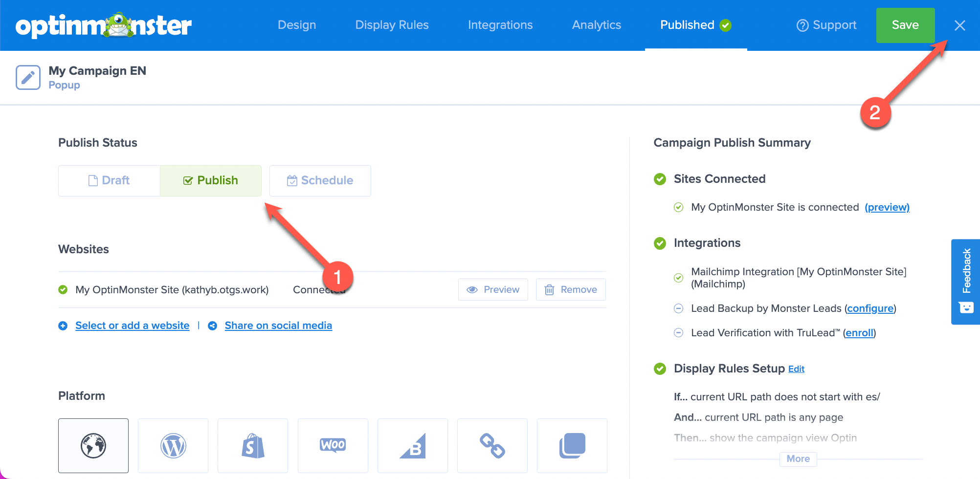
Task: Select the BigCommerce platform icon
Action: point(413,445)
